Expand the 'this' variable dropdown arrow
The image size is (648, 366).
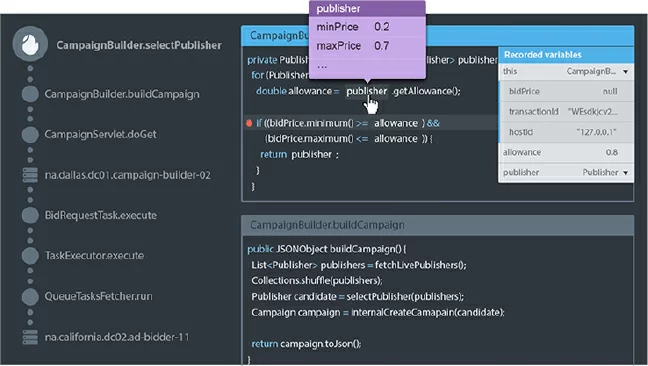(626, 72)
